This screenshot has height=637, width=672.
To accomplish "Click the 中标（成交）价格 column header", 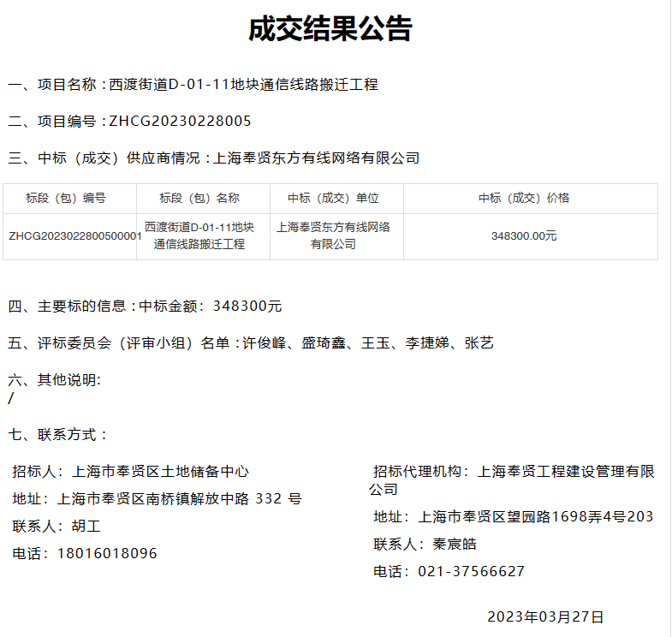I will coord(523,198).
